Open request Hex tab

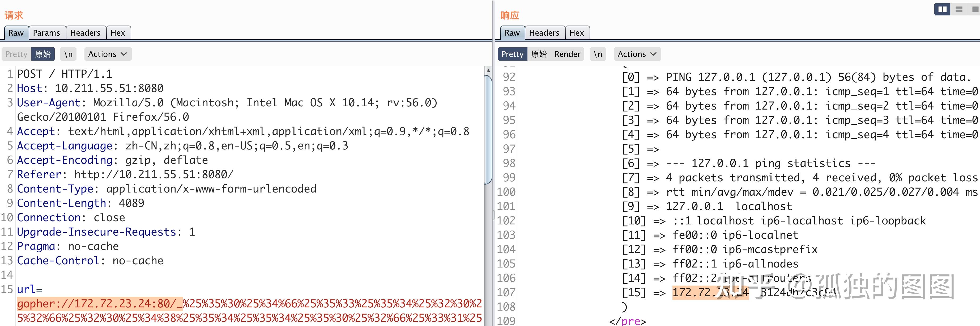[118, 33]
